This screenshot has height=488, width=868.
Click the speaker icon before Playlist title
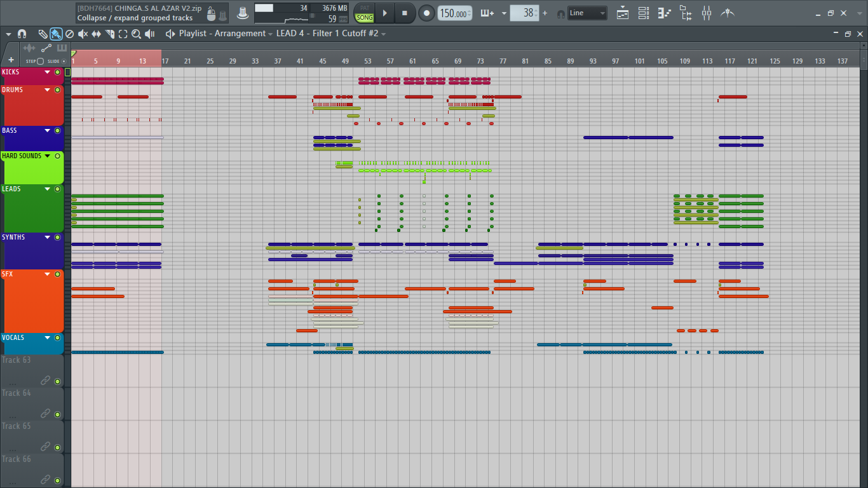point(170,34)
